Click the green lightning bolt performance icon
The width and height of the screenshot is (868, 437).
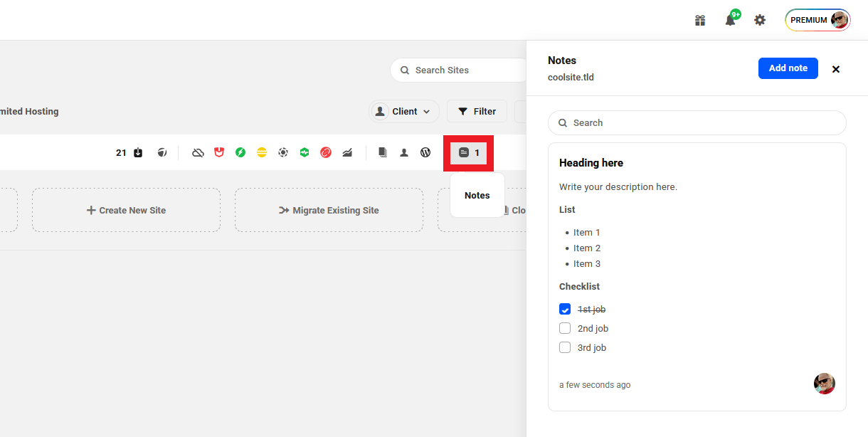click(240, 152)
